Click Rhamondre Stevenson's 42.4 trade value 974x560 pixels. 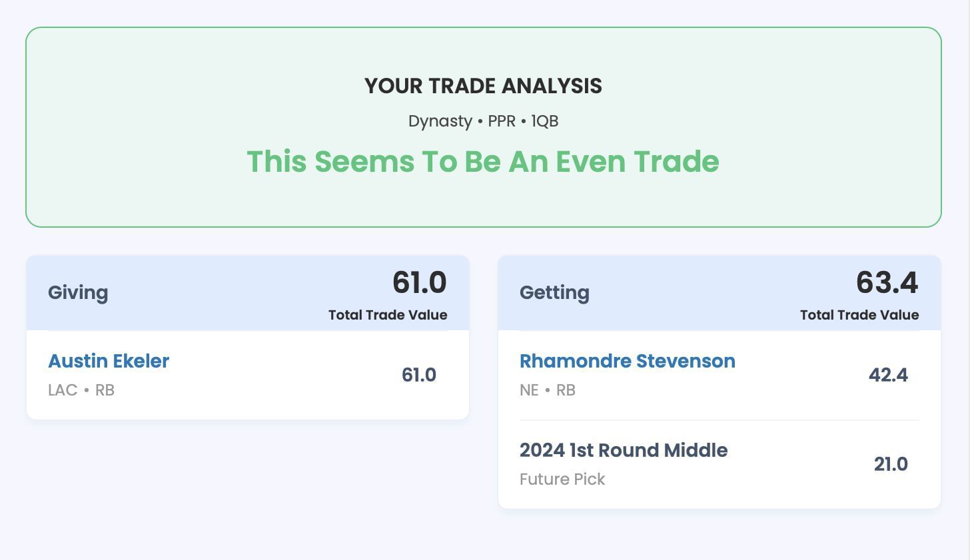point(887,375)
